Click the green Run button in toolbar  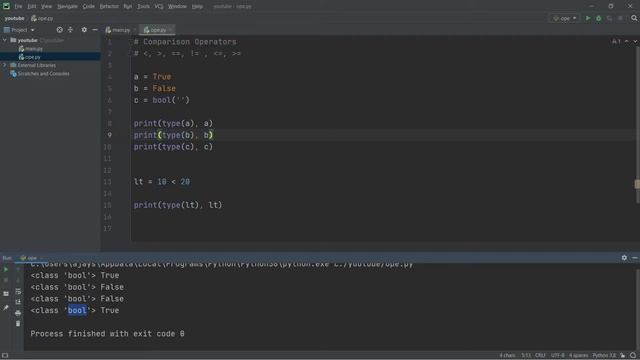tap(588, 18)
